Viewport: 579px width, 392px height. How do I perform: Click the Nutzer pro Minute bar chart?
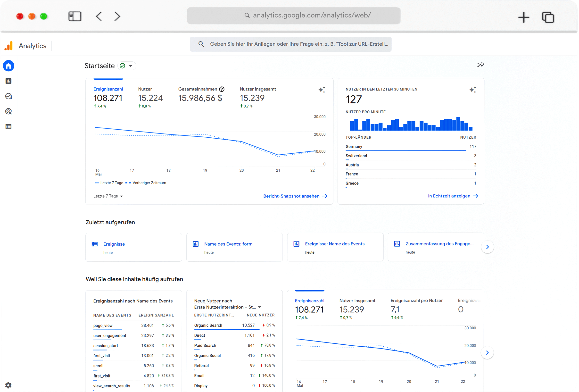point(411,124)
